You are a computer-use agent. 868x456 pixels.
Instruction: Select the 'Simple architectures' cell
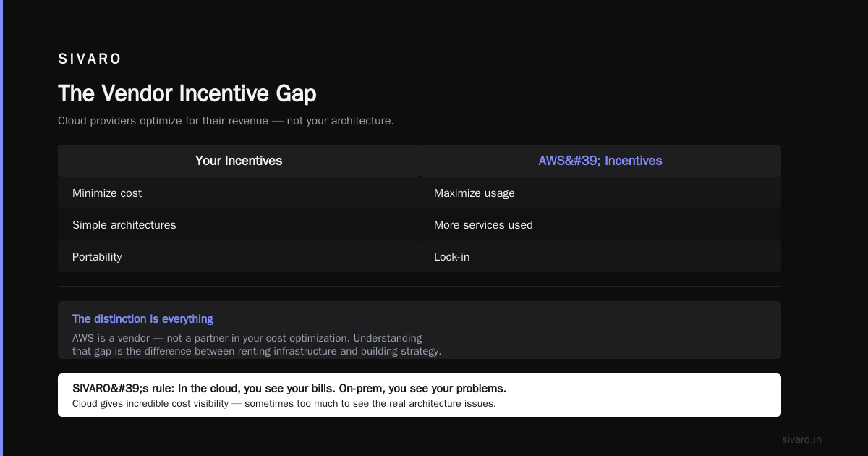(239, 225)
